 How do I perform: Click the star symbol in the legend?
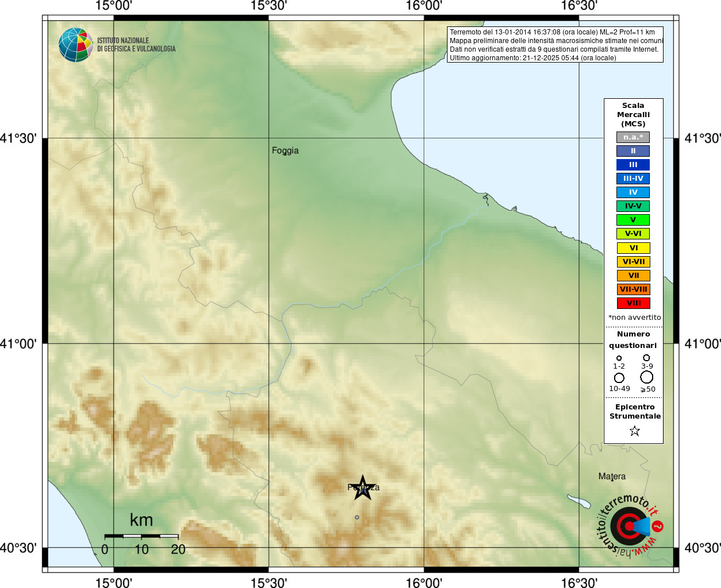point(634,431)
